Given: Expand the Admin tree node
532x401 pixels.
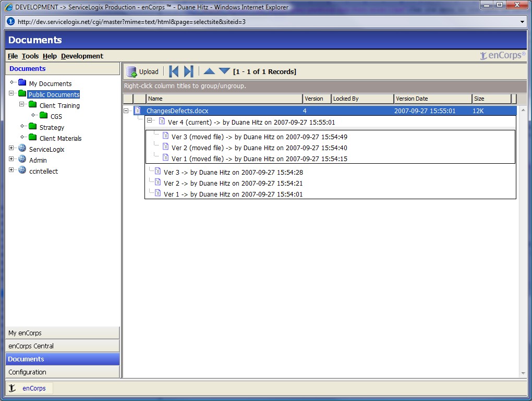Looking at the screenshot, I should [x=11, y=159].
